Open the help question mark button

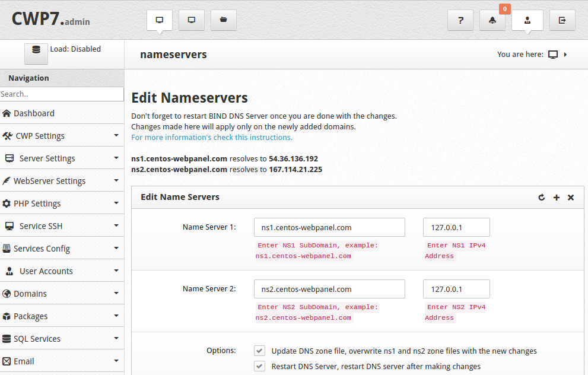(x=460, y=20)
